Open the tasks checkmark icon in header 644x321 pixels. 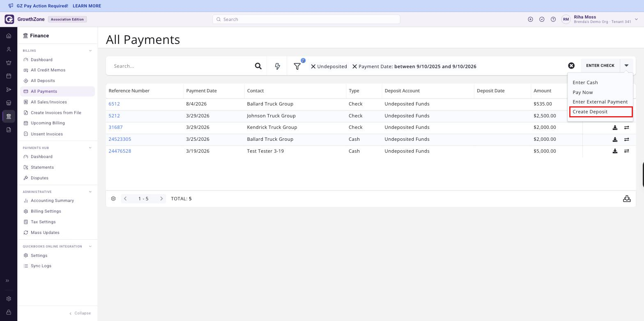pos(542,19)
